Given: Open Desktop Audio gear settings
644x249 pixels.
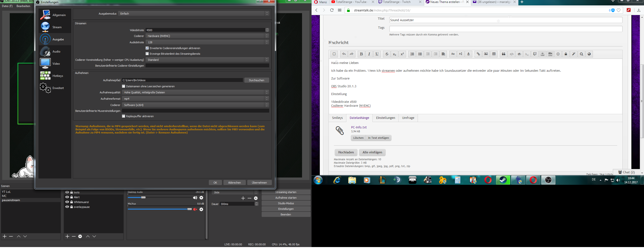Looking at the screenshot, I should pos(201,198).
